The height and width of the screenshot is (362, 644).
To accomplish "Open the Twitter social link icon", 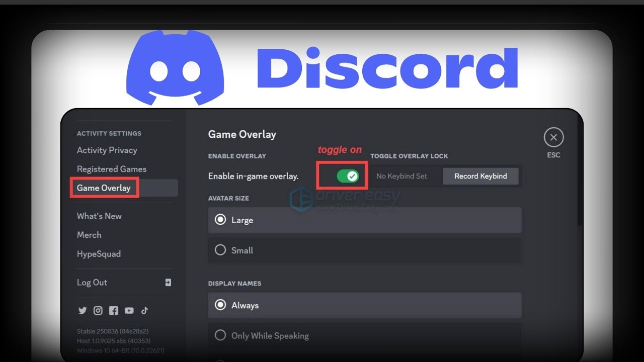I will click(83, 311).
